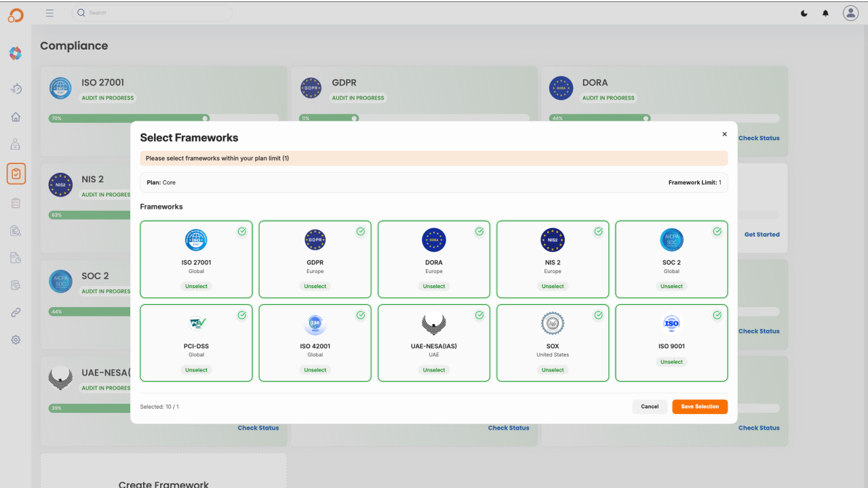Unselect the ISO 9001 framework
The image size is (868, 488).
tap(671, 362)
